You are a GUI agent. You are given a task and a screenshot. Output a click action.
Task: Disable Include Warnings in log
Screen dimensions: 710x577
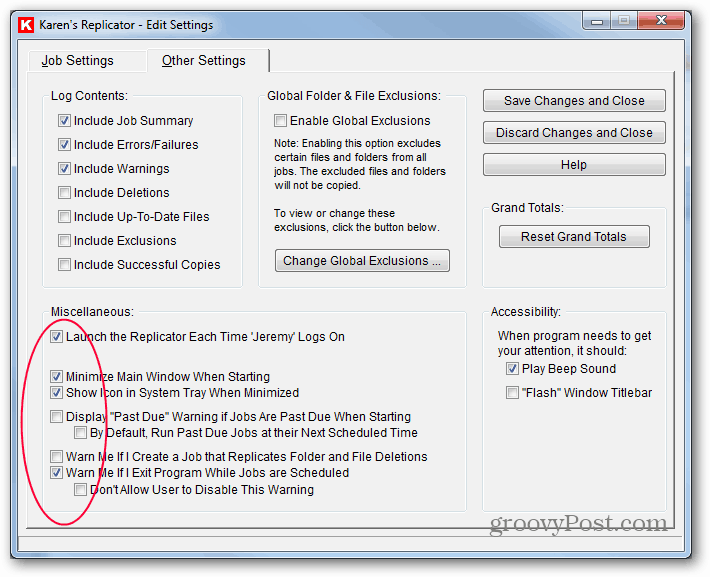click(x=64, y=168)
